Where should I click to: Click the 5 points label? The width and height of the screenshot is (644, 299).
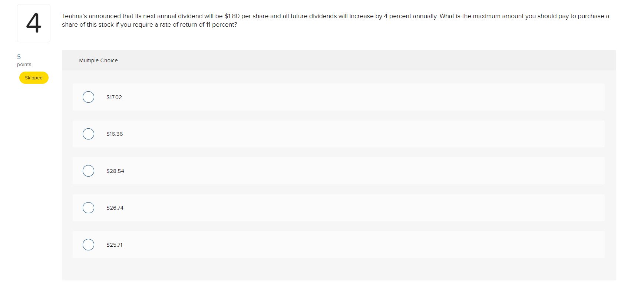19,57
